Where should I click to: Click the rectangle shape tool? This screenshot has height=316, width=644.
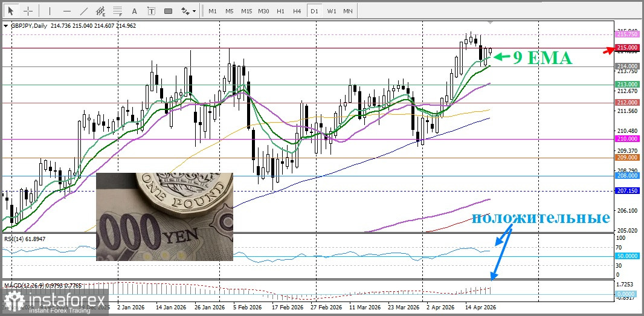point(168,11)
